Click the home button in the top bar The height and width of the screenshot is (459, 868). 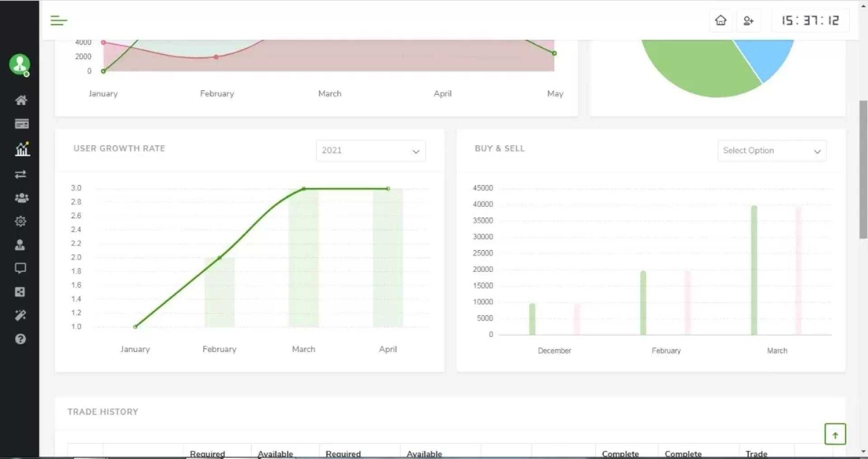(721, 21)
